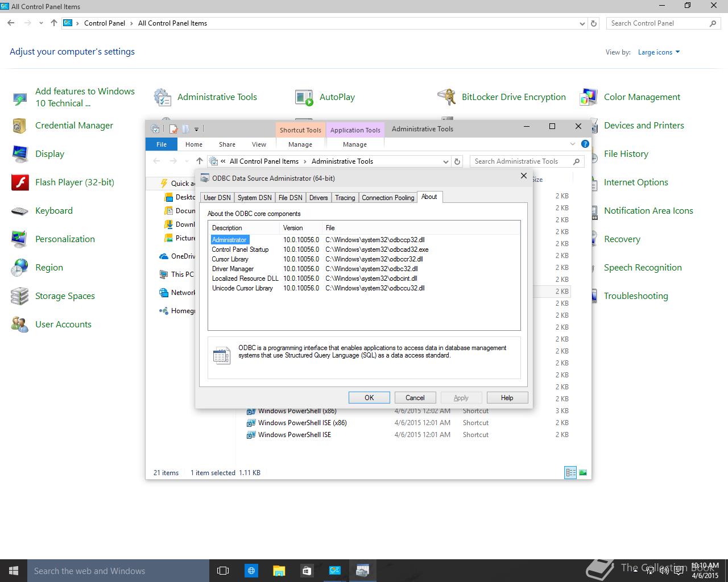Open the Display settings icon
Image resolution: width=728 pixels, height=582 pixels.
click(38, 154)
